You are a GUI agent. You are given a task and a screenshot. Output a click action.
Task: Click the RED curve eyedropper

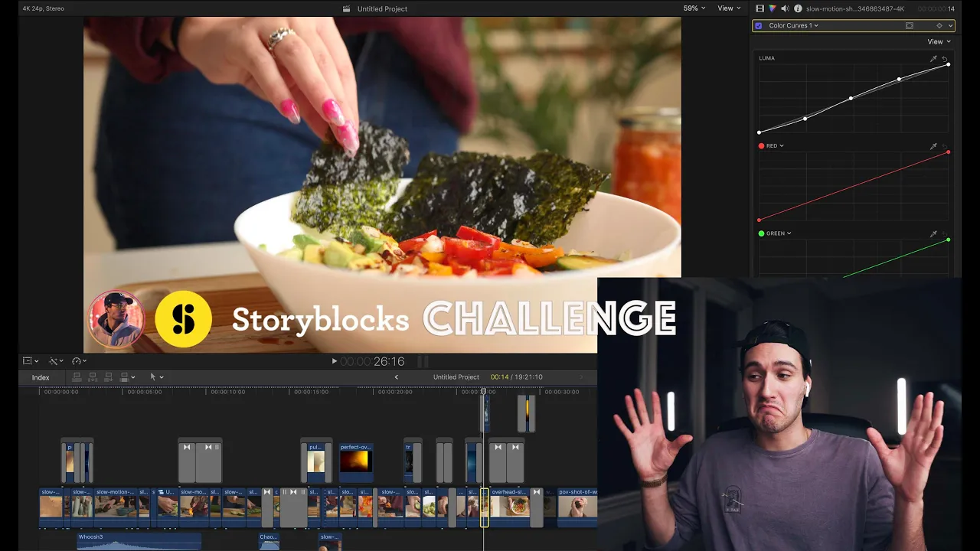[933, 145]
